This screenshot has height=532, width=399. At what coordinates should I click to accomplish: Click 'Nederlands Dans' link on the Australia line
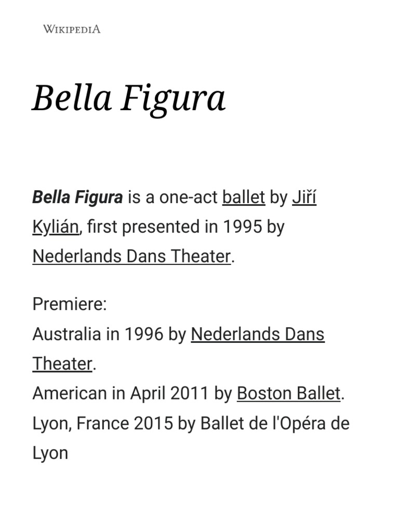click(258, 334)
